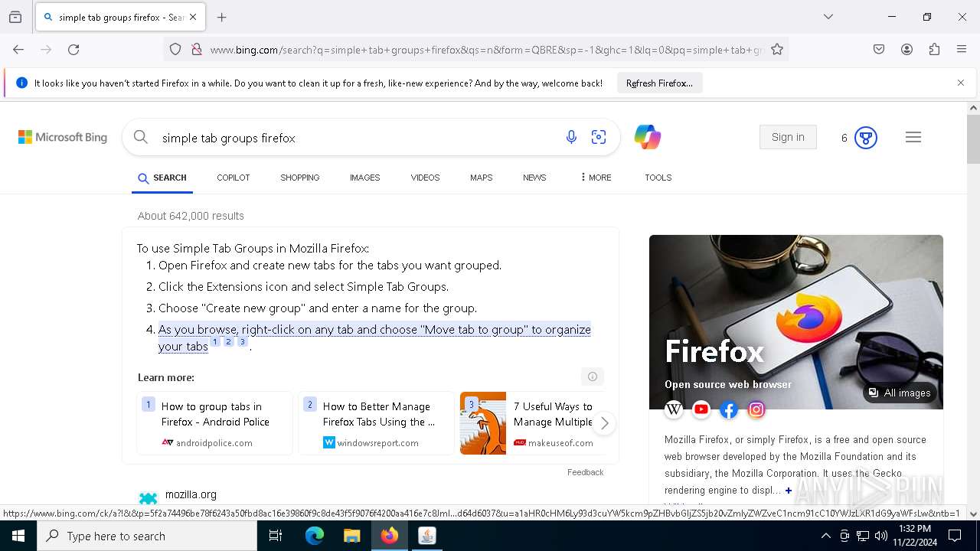Screen dimensions: 980x551
Task: Open the TOOLS options
Action: click(x=658, y=178)
